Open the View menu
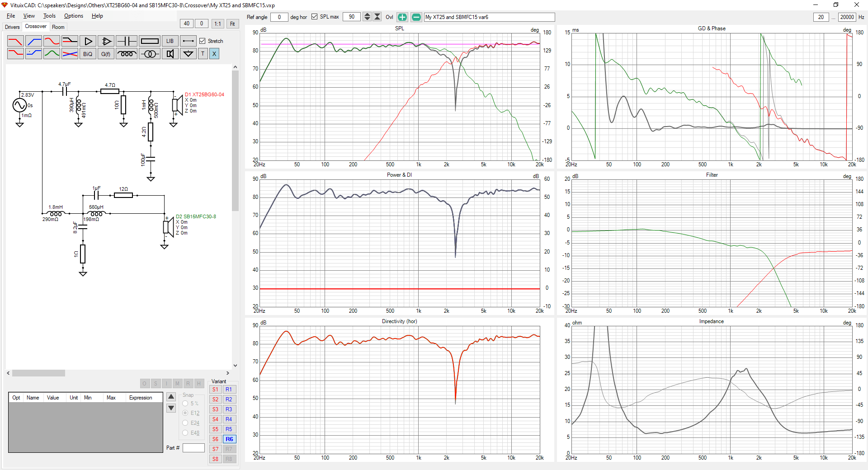 29,16
